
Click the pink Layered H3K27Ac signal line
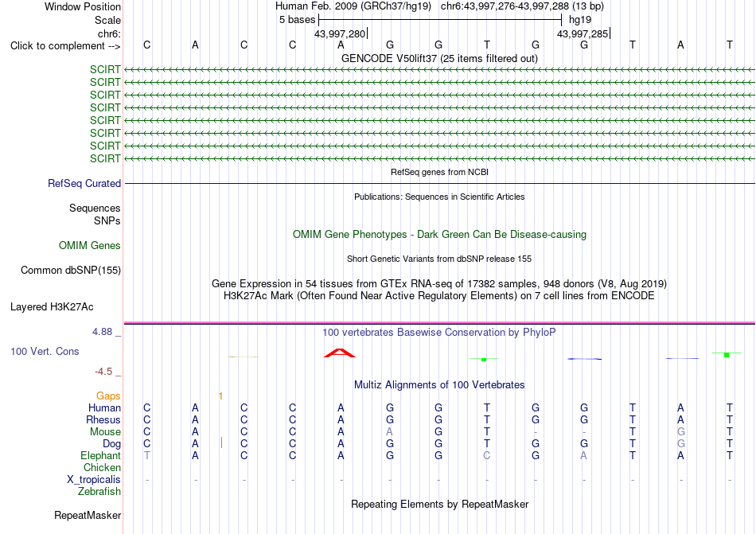(440, 322)
